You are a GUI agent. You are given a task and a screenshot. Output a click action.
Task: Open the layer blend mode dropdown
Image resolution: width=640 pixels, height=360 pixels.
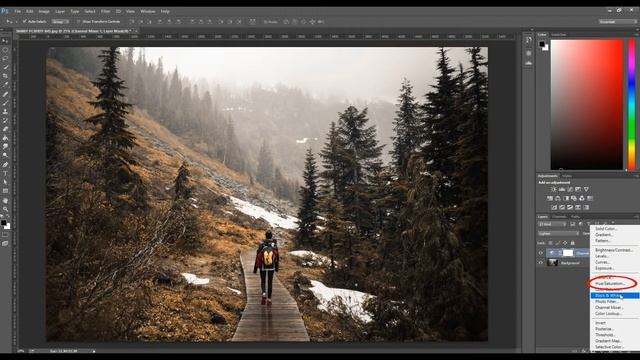click(558, 234)
